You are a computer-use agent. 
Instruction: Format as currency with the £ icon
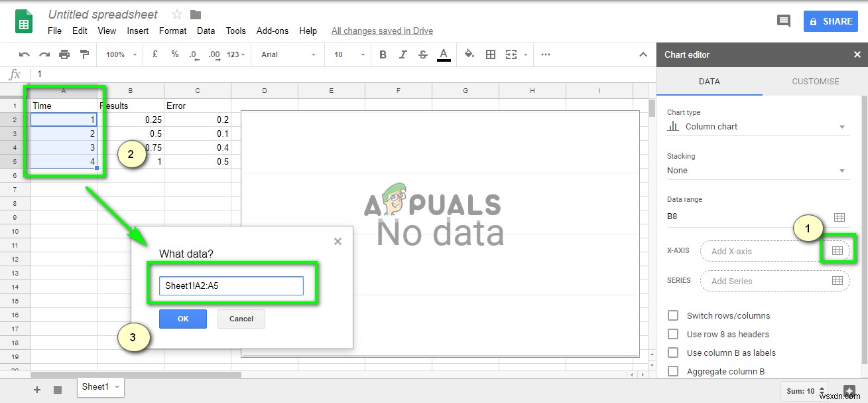coord(155,54)
